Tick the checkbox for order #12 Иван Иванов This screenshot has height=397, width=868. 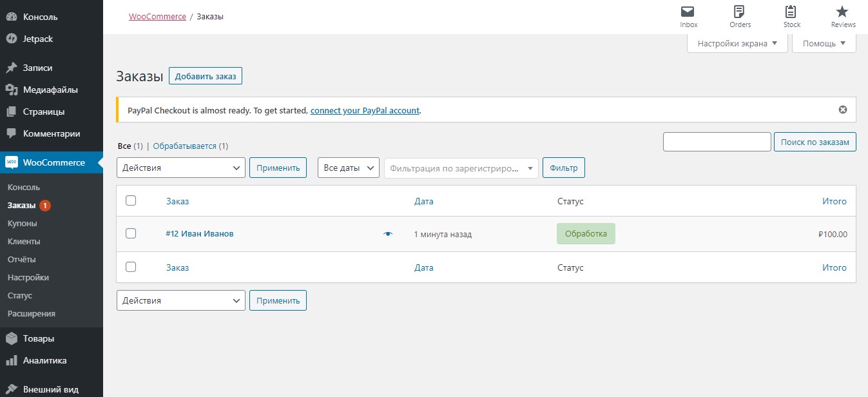[131, 233]
